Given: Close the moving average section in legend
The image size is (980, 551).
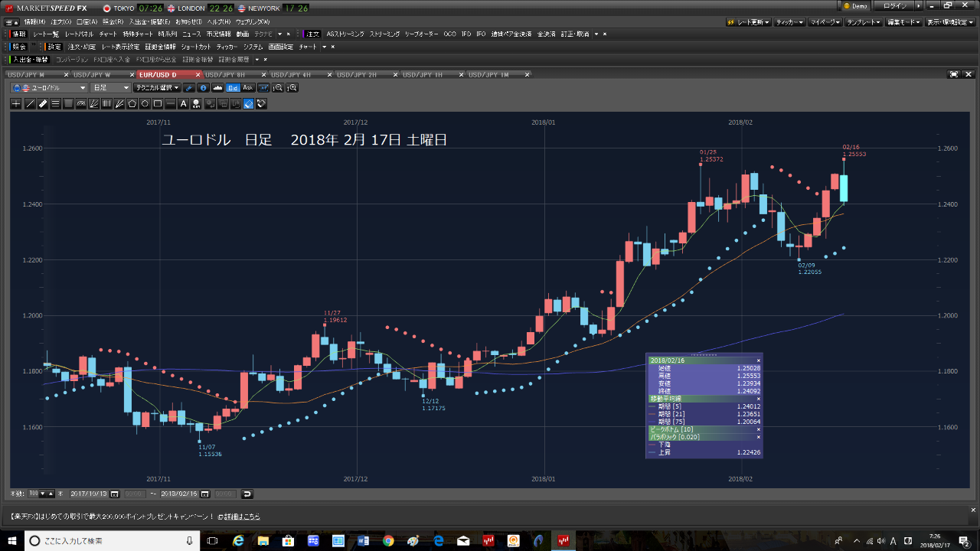Looking at the screenshot, I should click(x=758, y=399).
